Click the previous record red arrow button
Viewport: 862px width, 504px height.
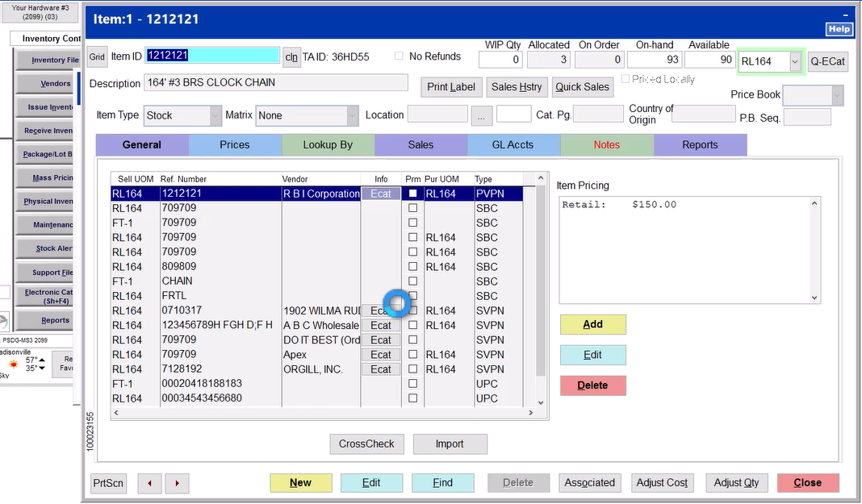pos(149,483)
